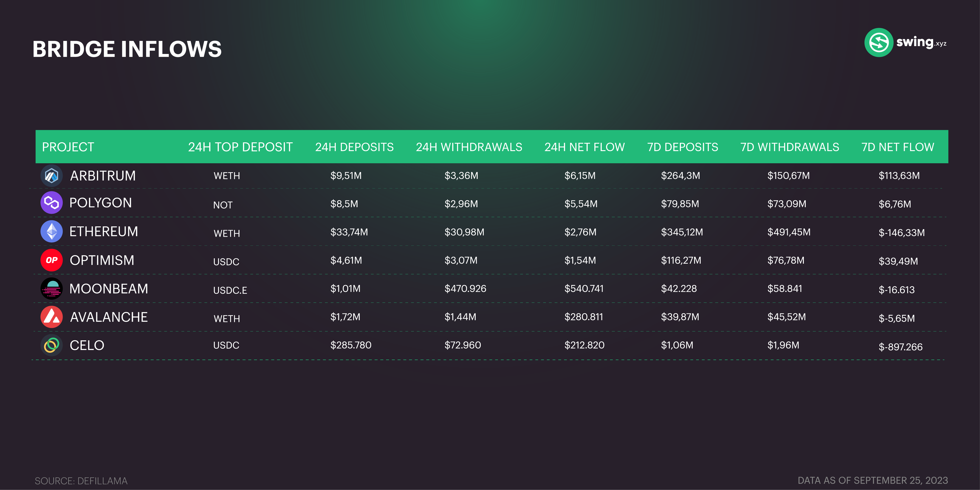Select the PROJECT column header
Viewport: 980px width, 490px height.
click(68, 147)
